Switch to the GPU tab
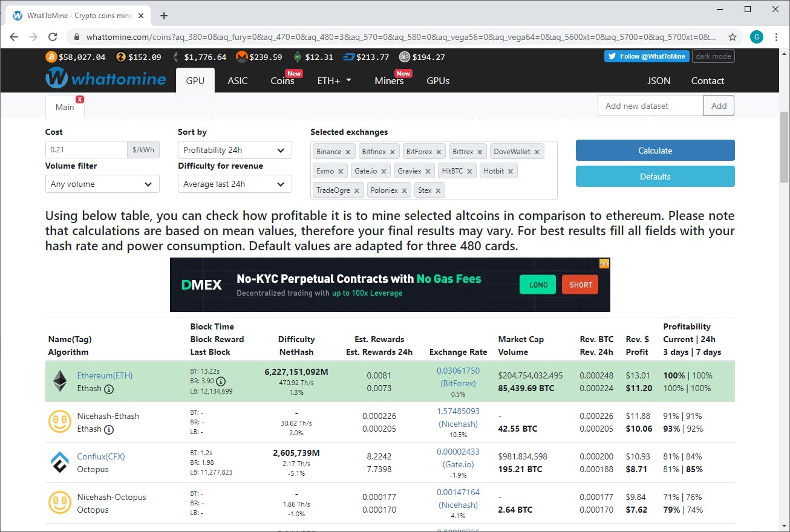 point(195,80)
